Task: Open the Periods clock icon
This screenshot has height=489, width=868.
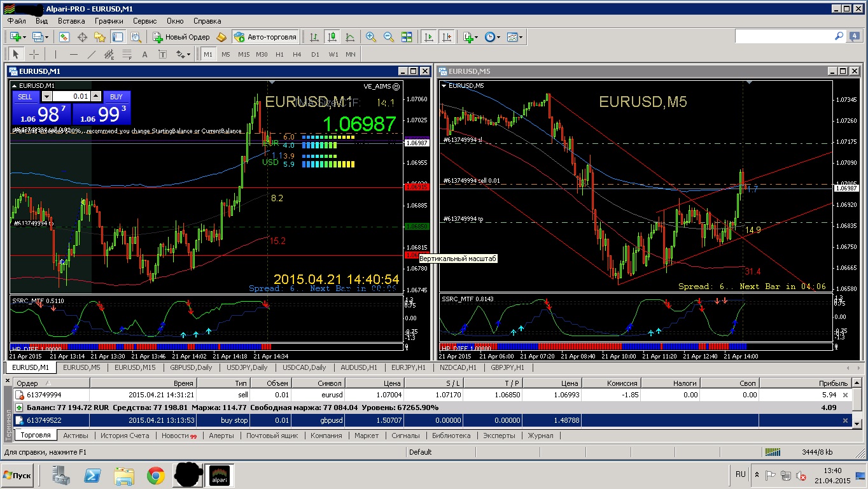Action: pyautogui.click(x=489, y=37)
